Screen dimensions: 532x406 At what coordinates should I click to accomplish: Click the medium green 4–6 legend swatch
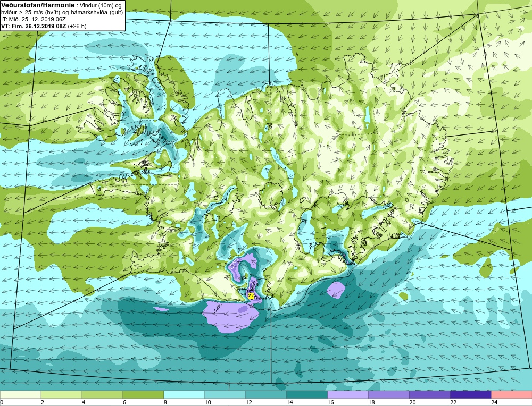point(102,395)
